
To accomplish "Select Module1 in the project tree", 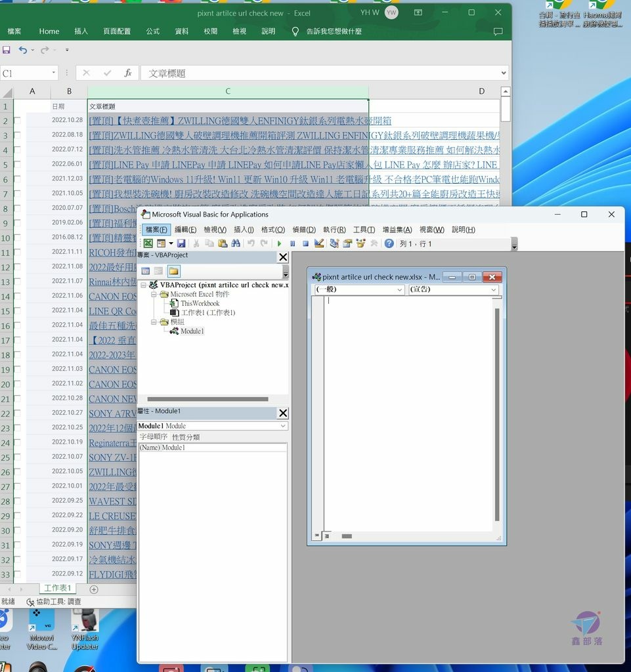I will [192, 331].
